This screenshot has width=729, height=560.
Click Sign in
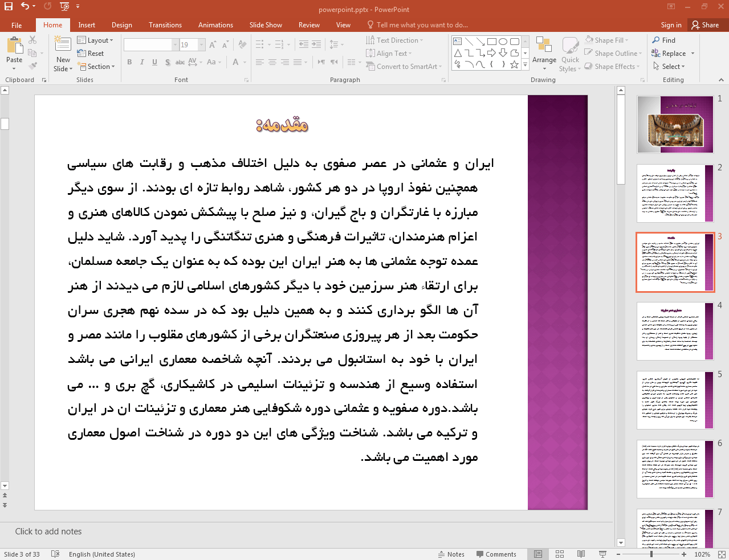tap(671, 25)
